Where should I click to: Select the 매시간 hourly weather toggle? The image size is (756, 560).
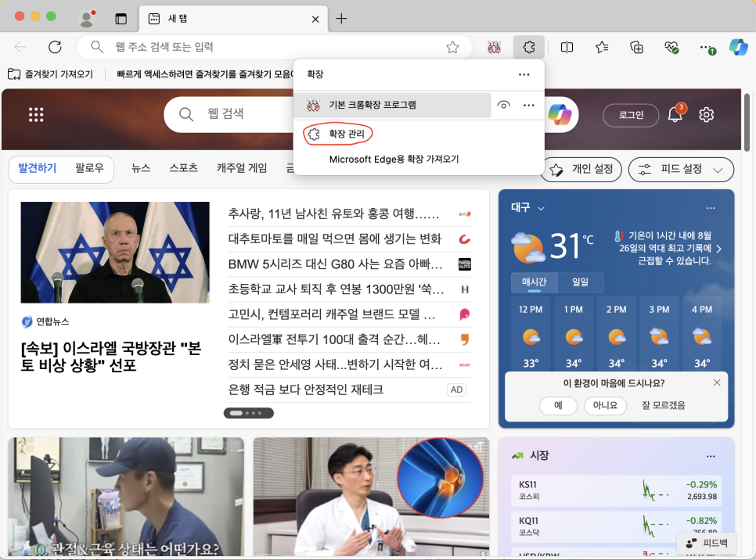[534, 282]
